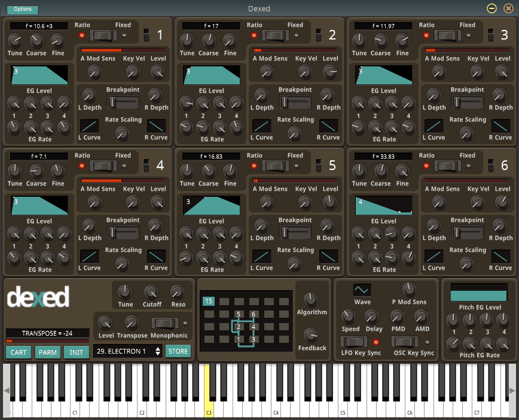Click the Feedback knob
Screen dimensions: 519x420
[x=311, y=335]
